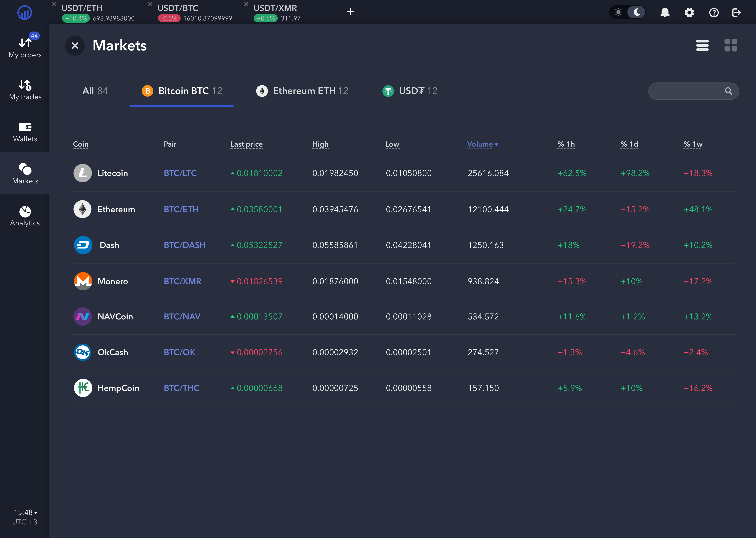The image size is (756, 538).
Task: Add a new pair tab with plus
Action: (x=351, y=12)
